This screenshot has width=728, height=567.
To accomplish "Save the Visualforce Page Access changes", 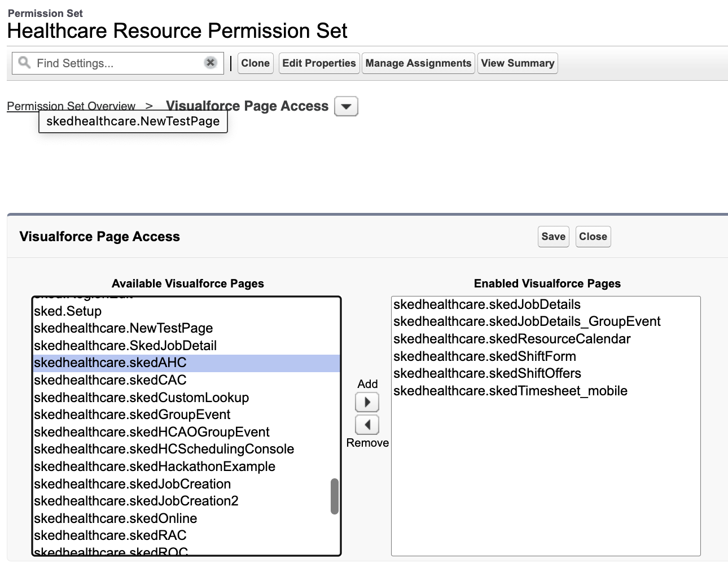I will tap(553, 237).
